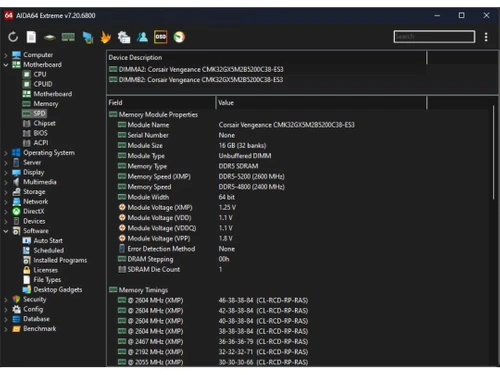Open File Types under Software
This screenshot has width=500, height=375.
point(47,280)
